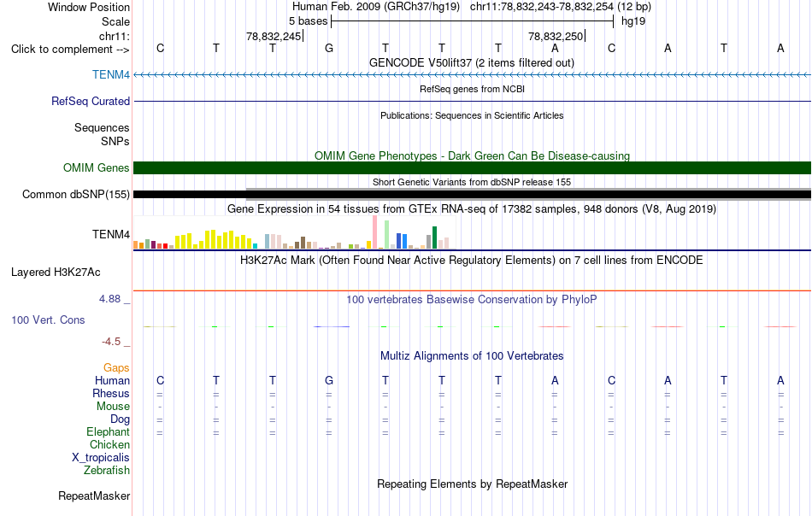The image size is (812, 516).
Task: Click the dark green bar in GTEx chart
Action: [x=434, y=237]
